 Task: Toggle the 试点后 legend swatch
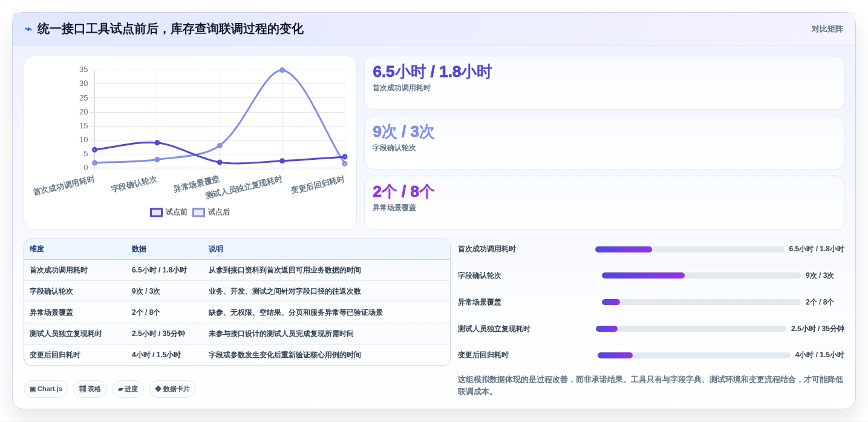pos(198,213)
